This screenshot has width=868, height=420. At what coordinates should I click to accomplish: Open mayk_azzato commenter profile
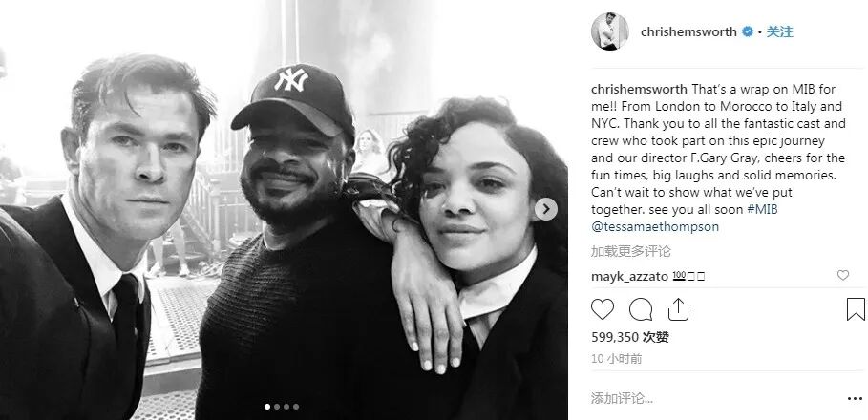pyautogui.click(x=629, y=276)
